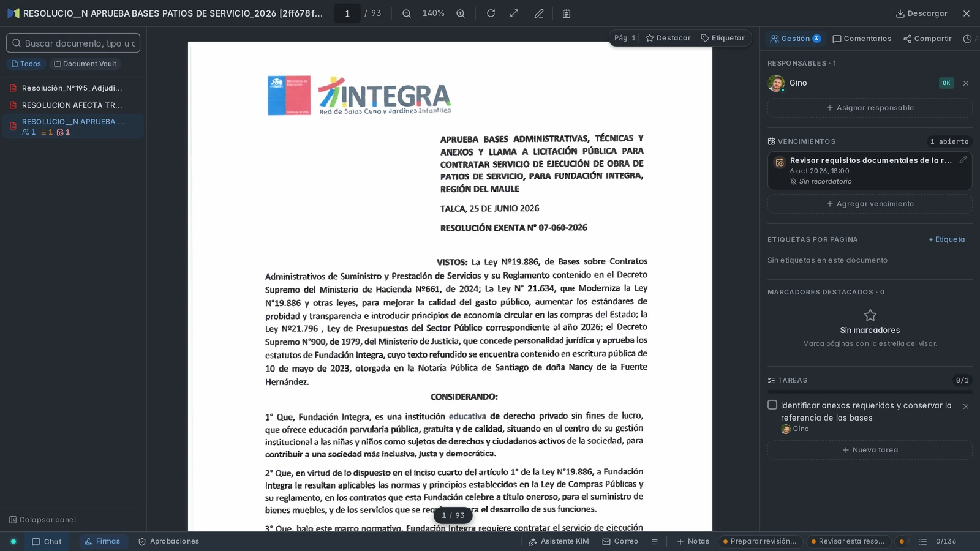
Task: Select the Todos filter chip
Action: pyautogui.click(x=26, y=64)
